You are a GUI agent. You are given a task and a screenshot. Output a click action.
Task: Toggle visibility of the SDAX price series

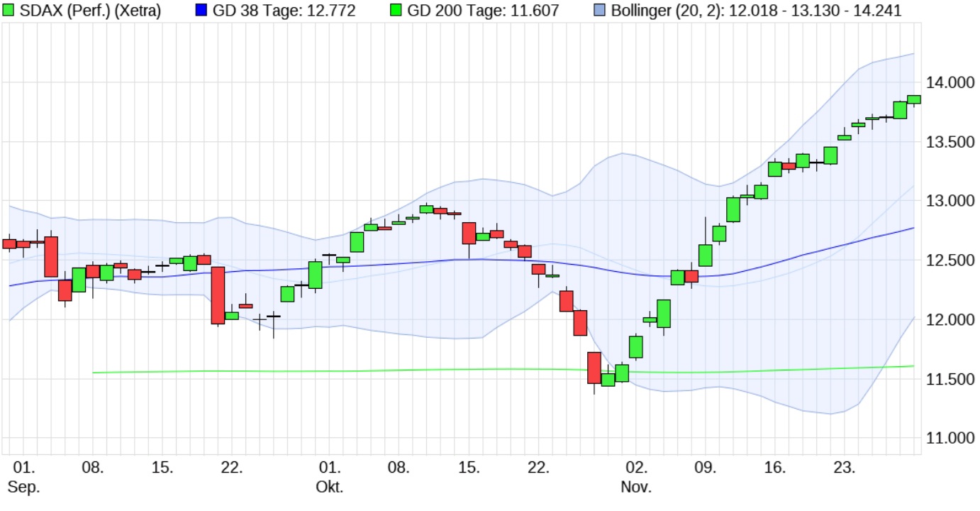[x=10, y=10]
